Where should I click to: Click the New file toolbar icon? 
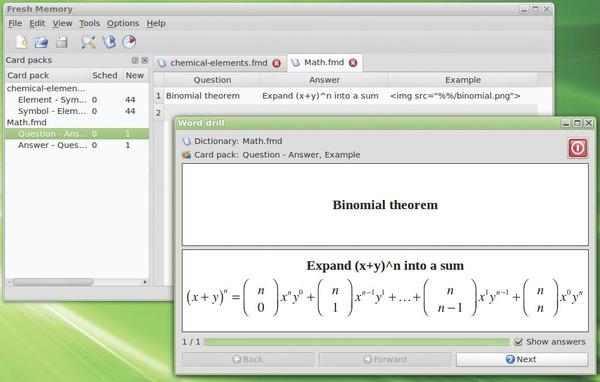click(x=21, y=41)
